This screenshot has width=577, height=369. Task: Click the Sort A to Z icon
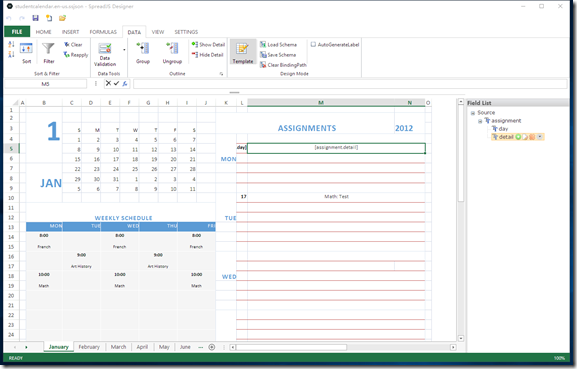11,45
